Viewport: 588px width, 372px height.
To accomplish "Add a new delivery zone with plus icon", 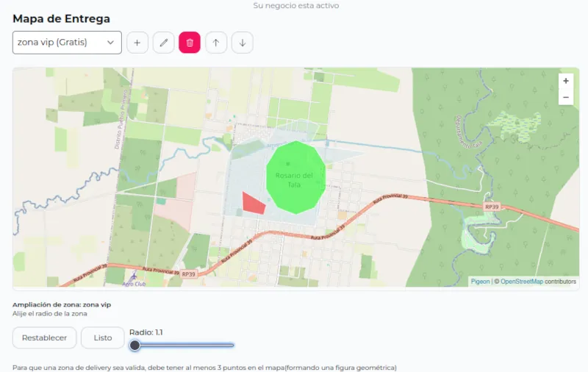I will (137, 43).
